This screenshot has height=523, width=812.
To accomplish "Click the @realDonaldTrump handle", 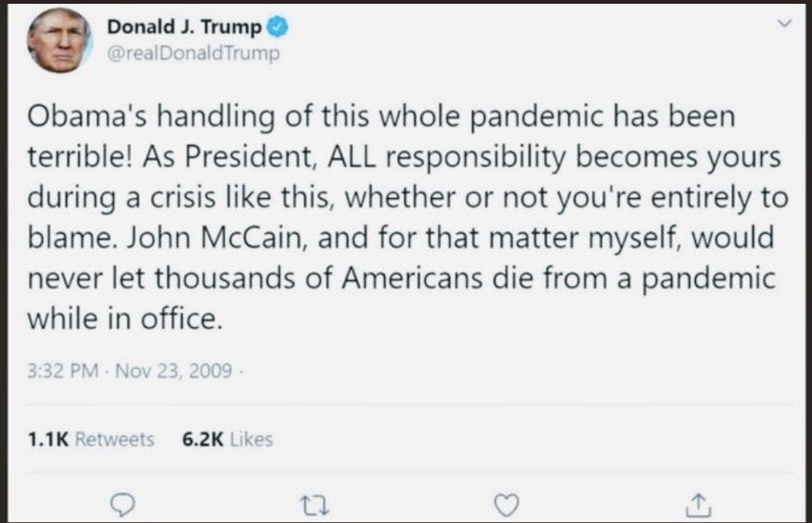I will (193, 55).
